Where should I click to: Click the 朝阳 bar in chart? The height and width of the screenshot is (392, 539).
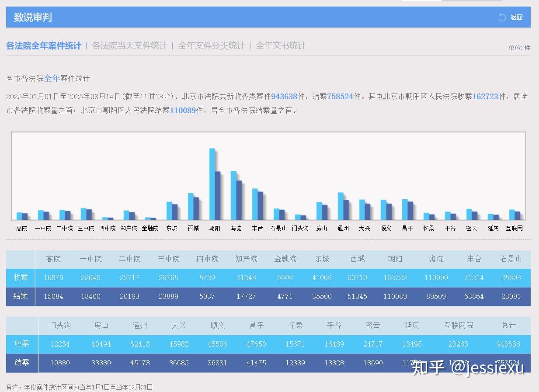215,184
